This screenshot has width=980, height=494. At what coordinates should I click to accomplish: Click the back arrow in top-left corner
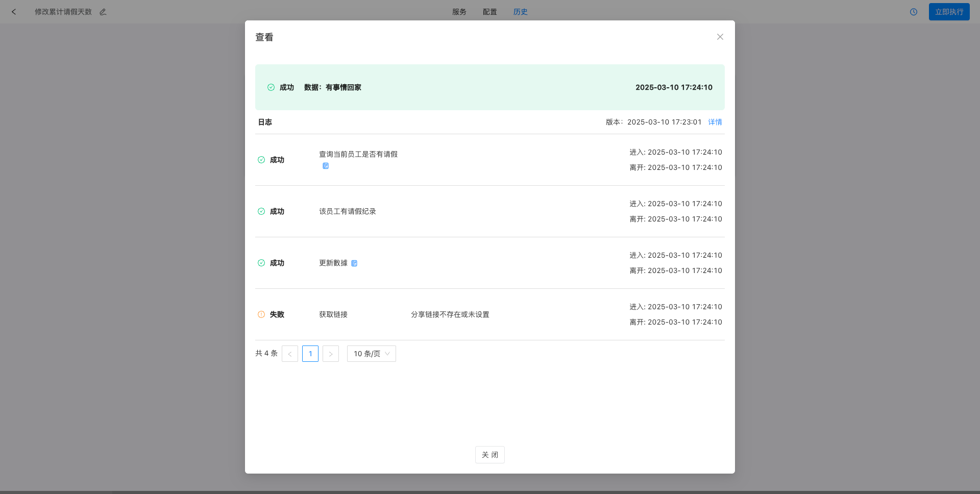pyautogui.click(x=13, y=12)
